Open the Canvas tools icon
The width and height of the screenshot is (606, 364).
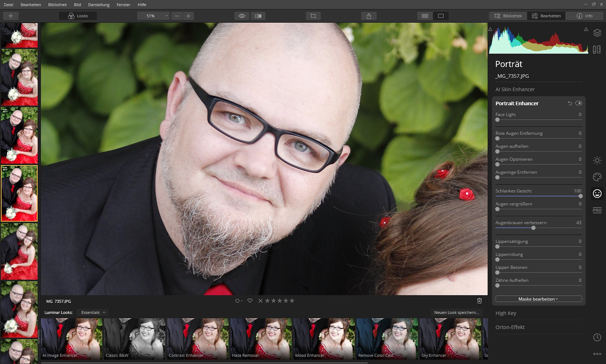point(597,49)
